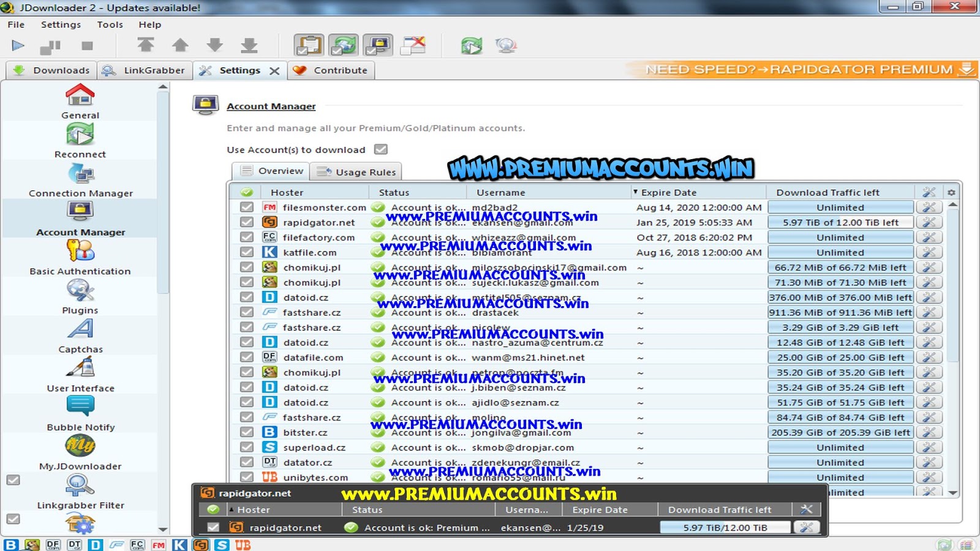This screenshot has height=551, width=980.
Task: Select the datator.cz account row
Action: pos(588,462)
